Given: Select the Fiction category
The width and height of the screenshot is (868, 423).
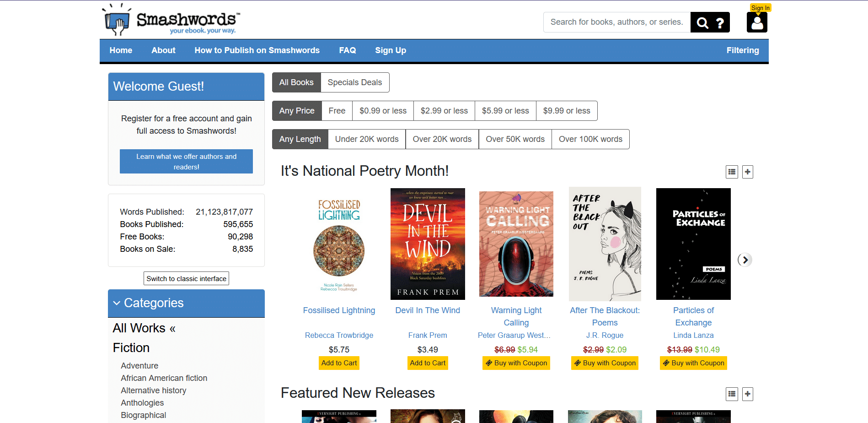Looking at the screenshot, I should pyautogui.click(x=131, y=348).
